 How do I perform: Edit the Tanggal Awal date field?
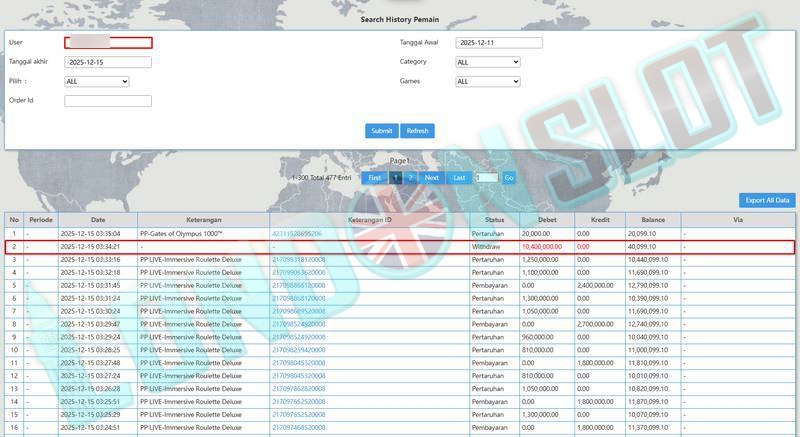coord(498,43)
